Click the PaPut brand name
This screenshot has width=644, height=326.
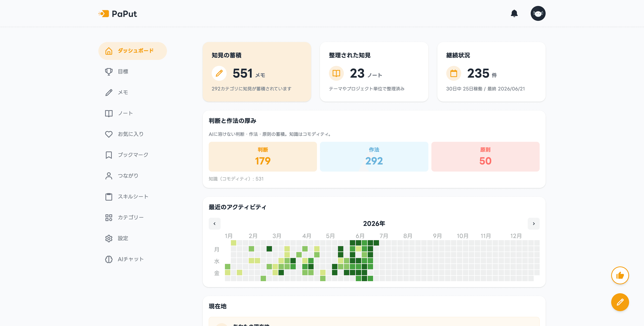pos(124,14)
